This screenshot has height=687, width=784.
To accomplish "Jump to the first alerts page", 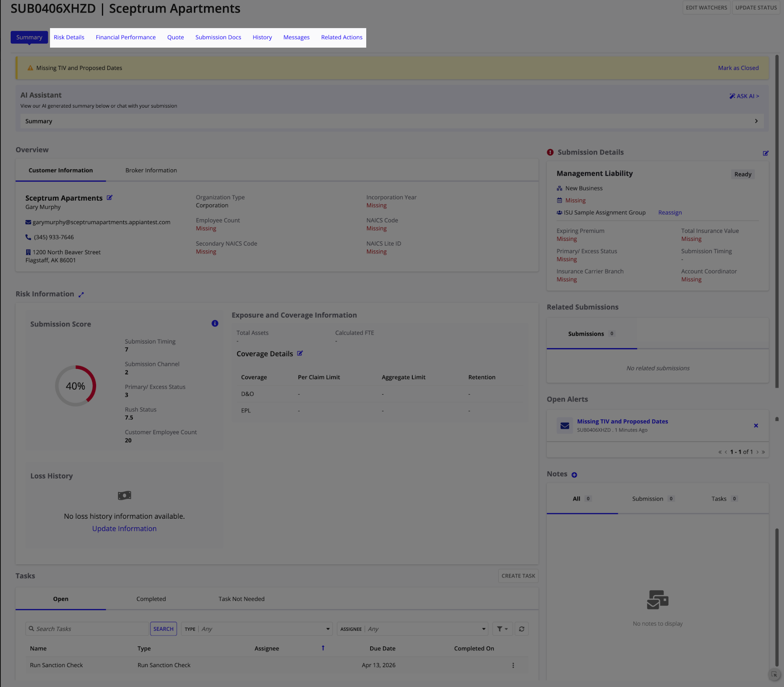I will click(720, 452).
